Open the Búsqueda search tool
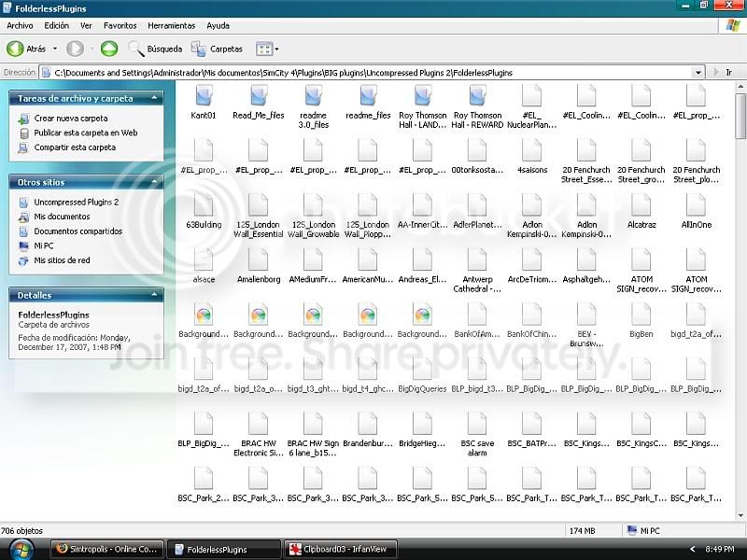747x560 pixels. point(155,49)
